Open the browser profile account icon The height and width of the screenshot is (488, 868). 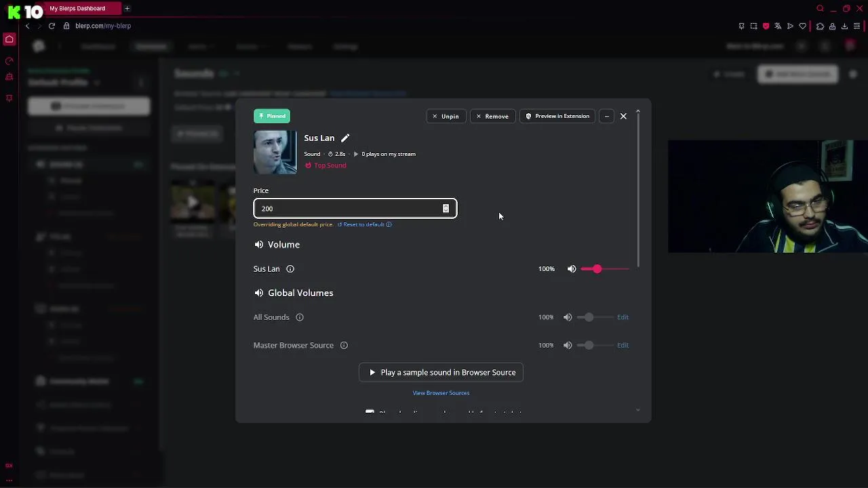coord(832,26)
